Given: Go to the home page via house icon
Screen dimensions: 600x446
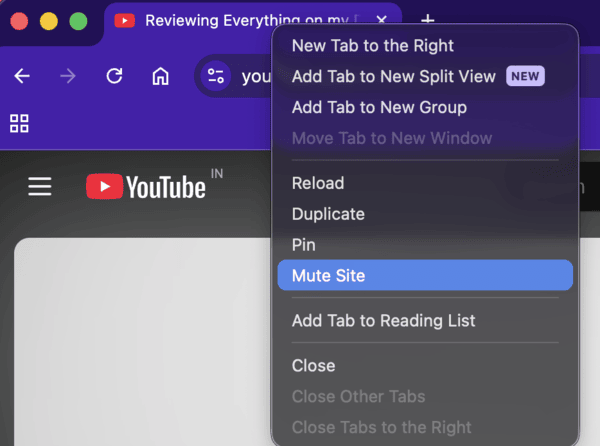Looking at the screenshot, I should (x=160, y=76).
